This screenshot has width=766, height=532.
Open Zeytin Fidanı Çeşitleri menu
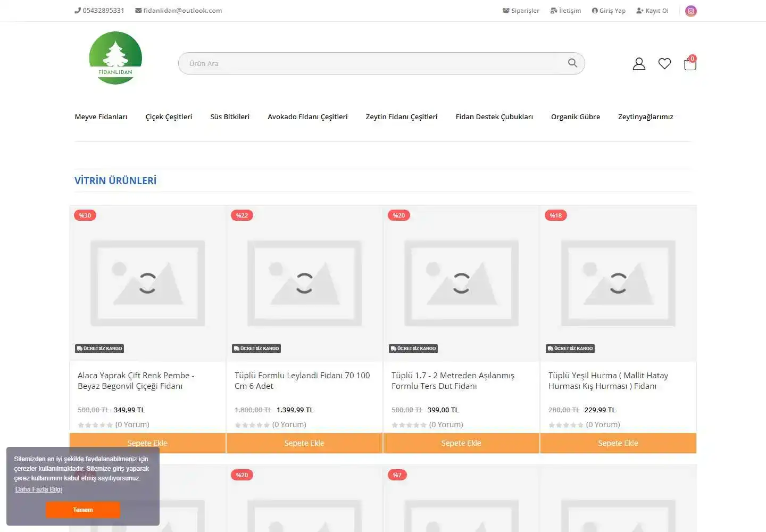[x=402, y=117]
